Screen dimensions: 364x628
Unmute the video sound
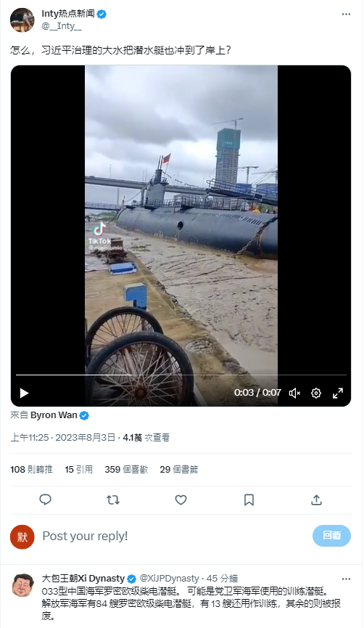[295, 393]
